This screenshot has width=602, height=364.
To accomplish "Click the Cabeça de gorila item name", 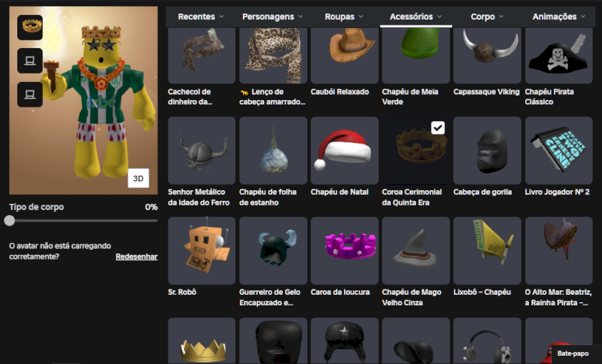I will [x=482, y=192].
